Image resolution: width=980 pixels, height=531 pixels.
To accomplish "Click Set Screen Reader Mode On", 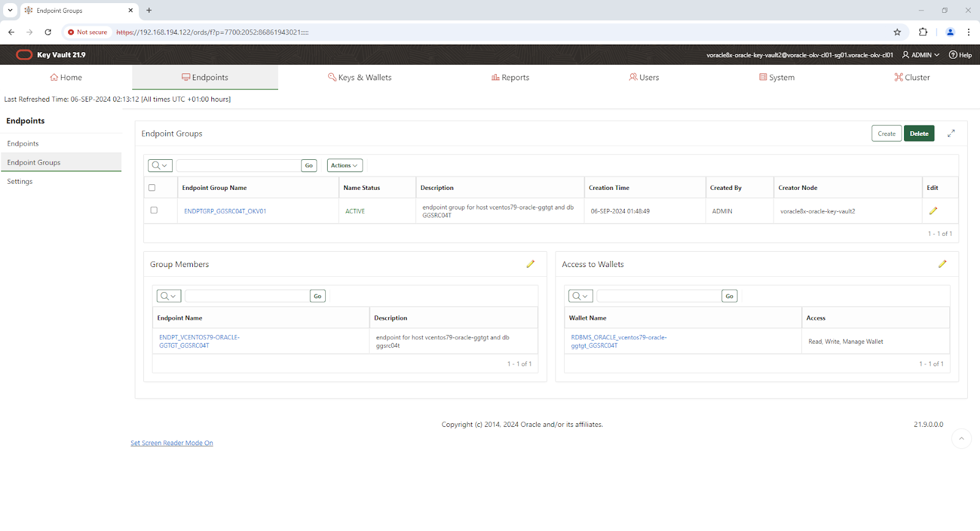I will tap(171, 443).
